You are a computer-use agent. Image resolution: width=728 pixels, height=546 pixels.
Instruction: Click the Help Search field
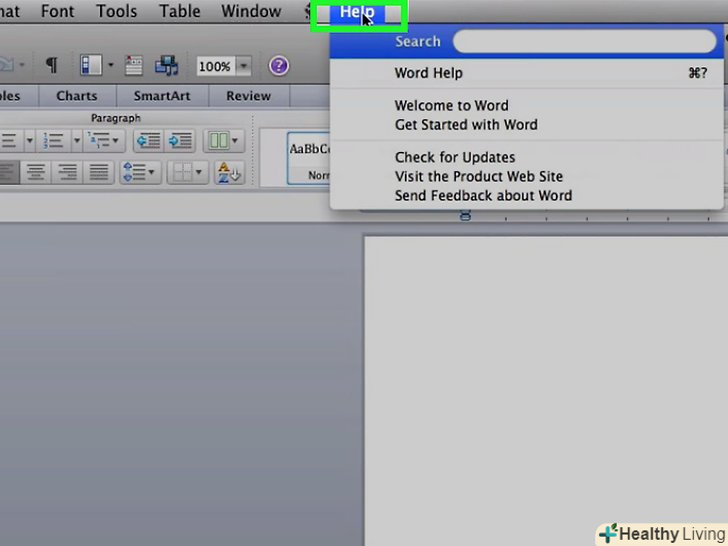(585, 41)
